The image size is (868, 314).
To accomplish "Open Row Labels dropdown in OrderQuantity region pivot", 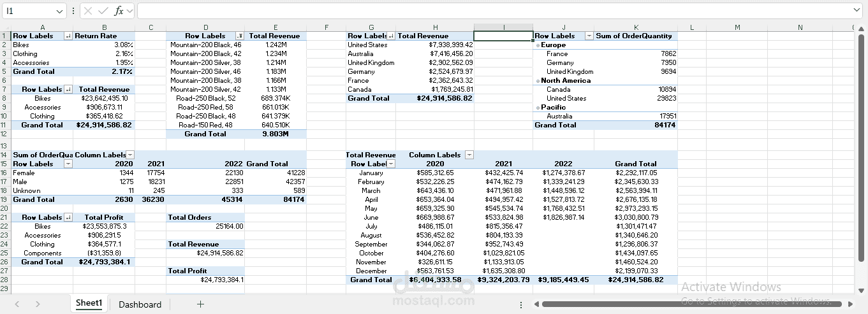I will 589,36.
